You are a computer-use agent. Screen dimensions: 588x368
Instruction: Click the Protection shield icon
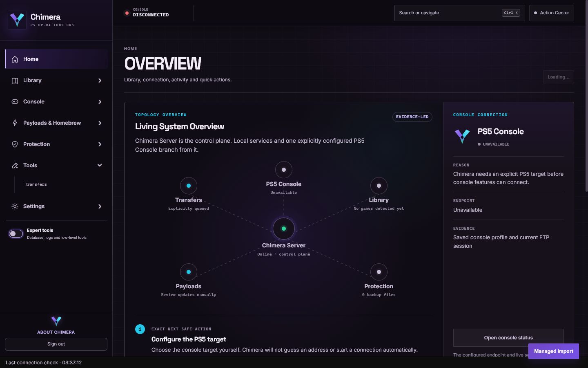click(x=15, y=144)
